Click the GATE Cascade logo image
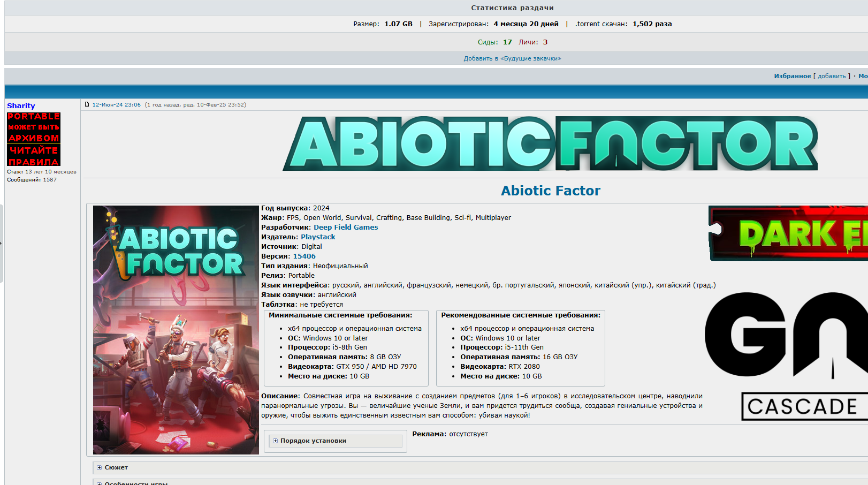 pyautogui.click(x=786, y=356)
